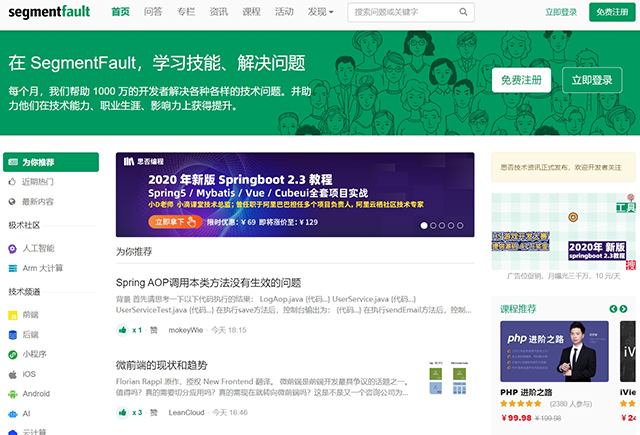Go to previous course with left arrow
The height and width of the screenshot is (435, 640).
(x=613, y=309)
